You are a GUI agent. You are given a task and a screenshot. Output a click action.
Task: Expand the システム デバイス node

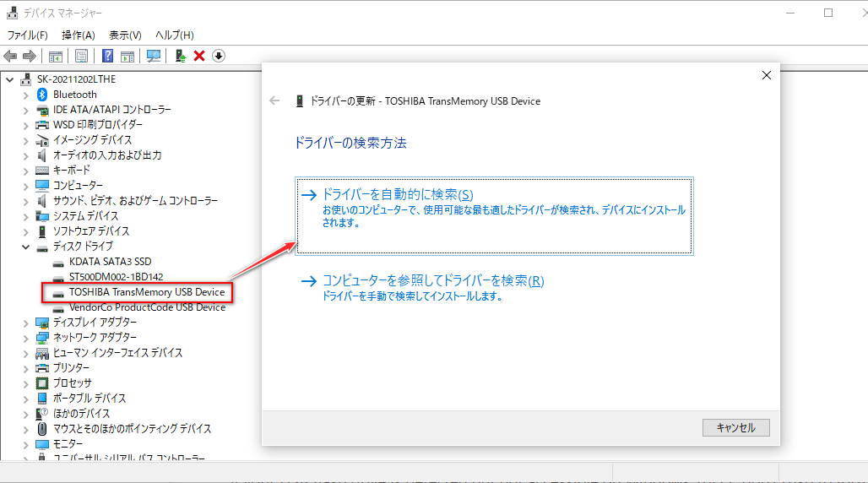(25, 216)
